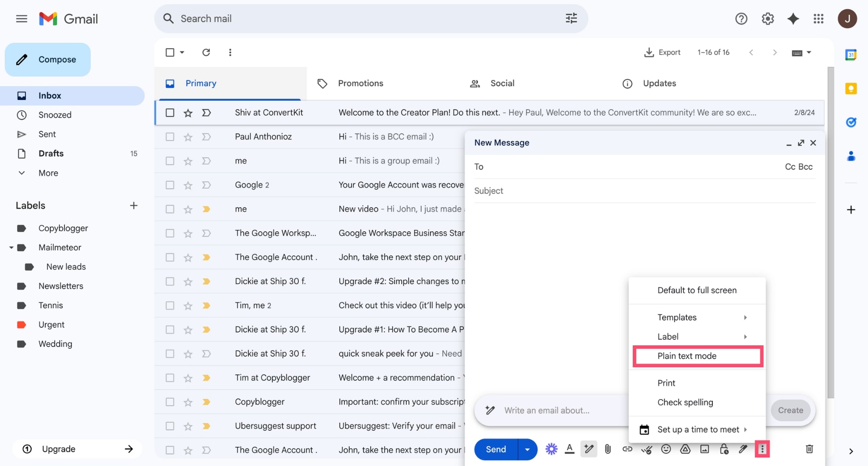
Task: Select the Urgent label with red color
Action: pyautogui.click(x=51, y=324)
